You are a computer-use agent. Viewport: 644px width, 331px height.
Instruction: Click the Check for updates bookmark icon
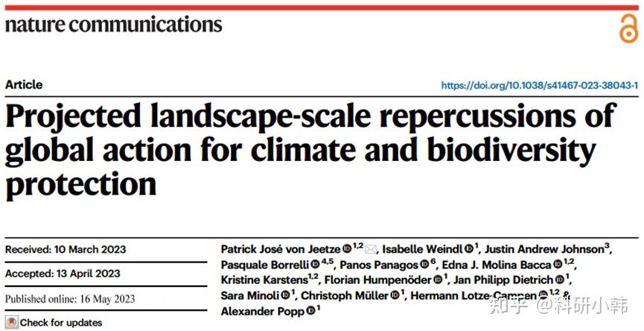click(x=12, y=322)
